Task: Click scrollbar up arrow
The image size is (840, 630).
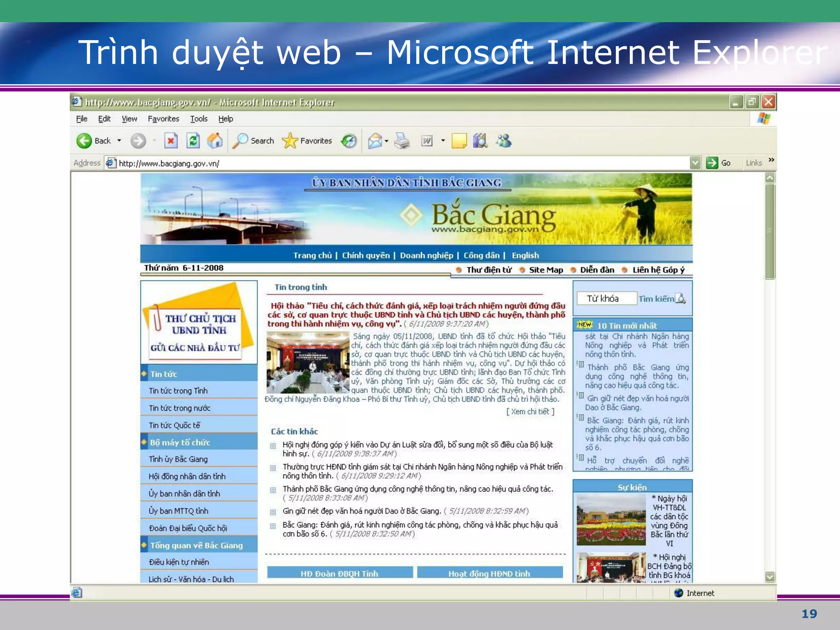Action: (770, 178)
